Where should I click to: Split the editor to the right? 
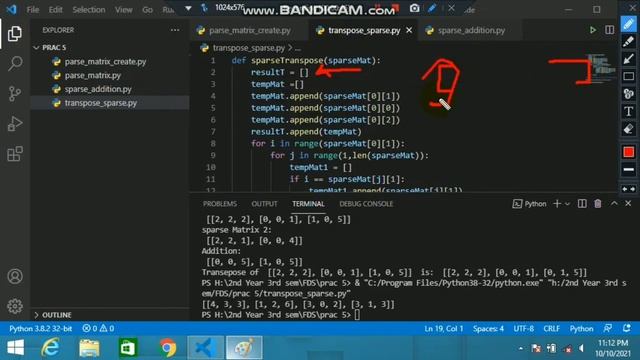pyautogui.click(x=609, y=30)
